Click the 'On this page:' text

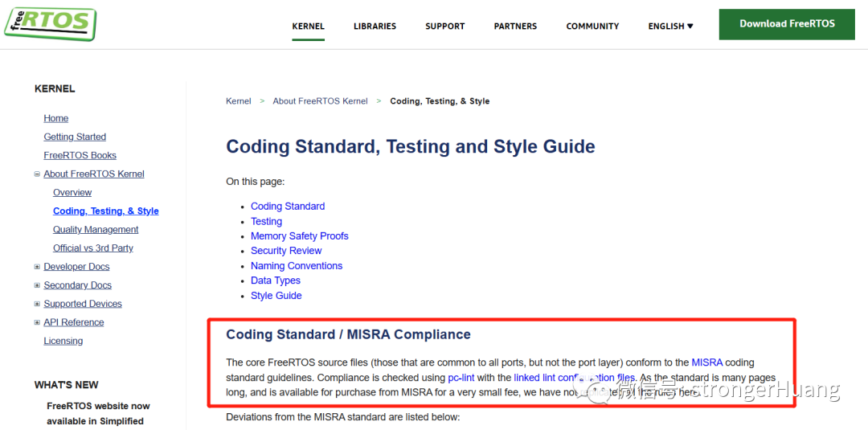[x=256, y=182]
